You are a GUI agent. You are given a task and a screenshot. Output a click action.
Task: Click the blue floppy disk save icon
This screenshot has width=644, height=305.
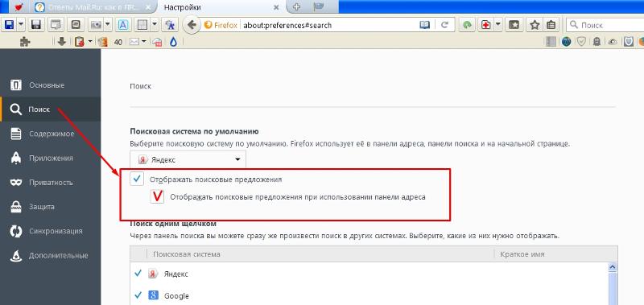tap(9, 25)
